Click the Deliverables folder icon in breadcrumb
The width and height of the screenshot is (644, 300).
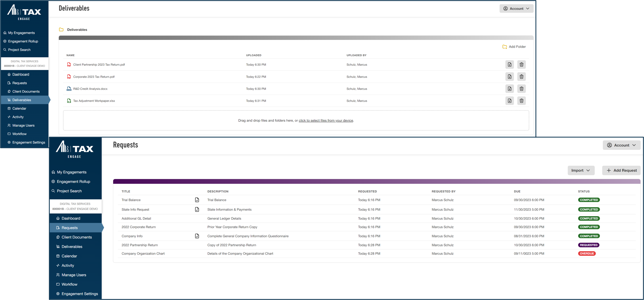[x=61, y=29]
